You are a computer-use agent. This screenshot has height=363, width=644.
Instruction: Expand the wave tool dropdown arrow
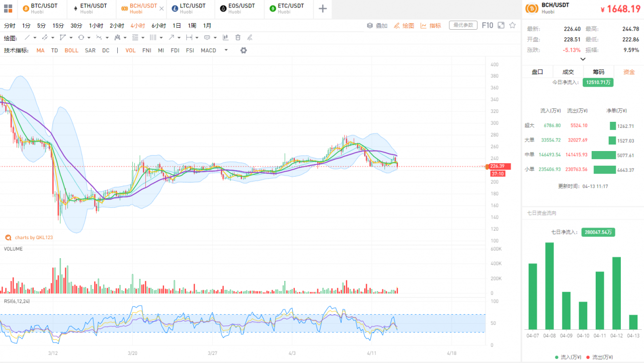point(107,38)
